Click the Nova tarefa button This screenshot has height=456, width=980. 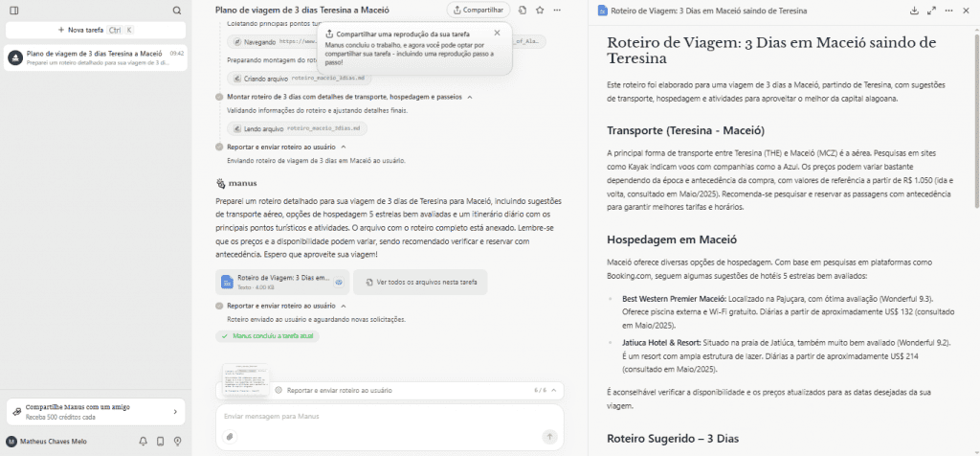[x=96, y=30]
